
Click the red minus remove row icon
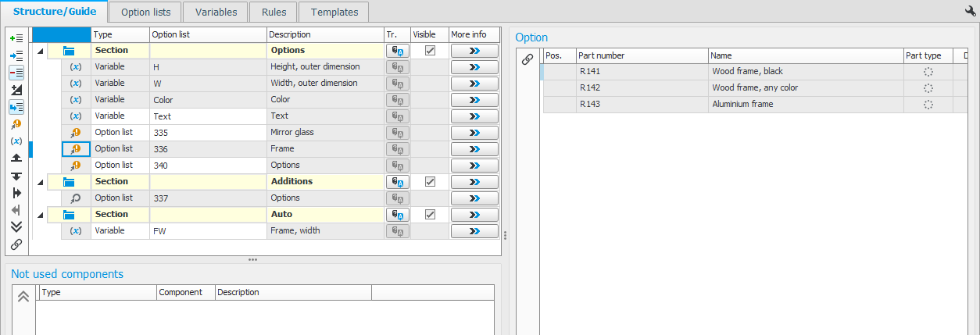click(x=16, y=73)
